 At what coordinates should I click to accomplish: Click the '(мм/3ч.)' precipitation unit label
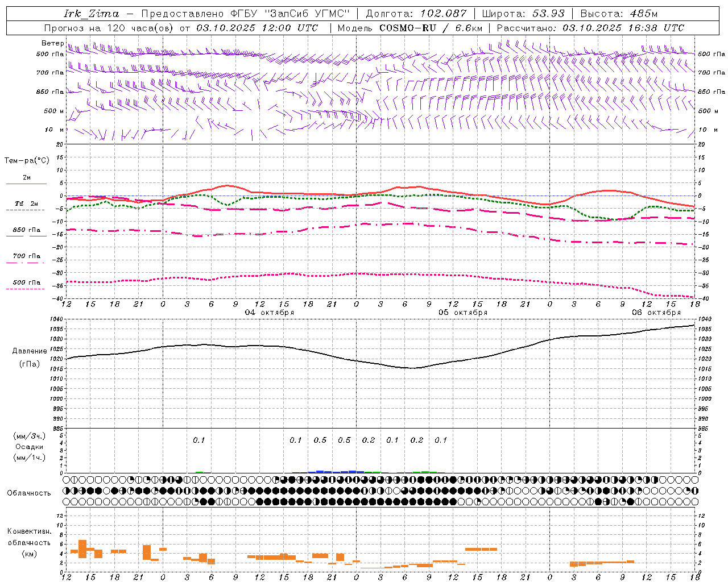30,436
